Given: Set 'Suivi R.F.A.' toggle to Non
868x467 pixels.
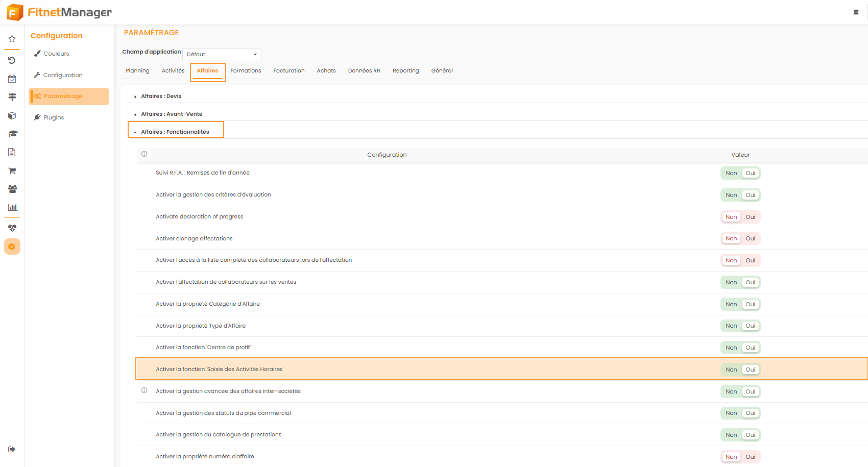Looking at the screenshot, I should pyautogui.click(x=731, y=173).
